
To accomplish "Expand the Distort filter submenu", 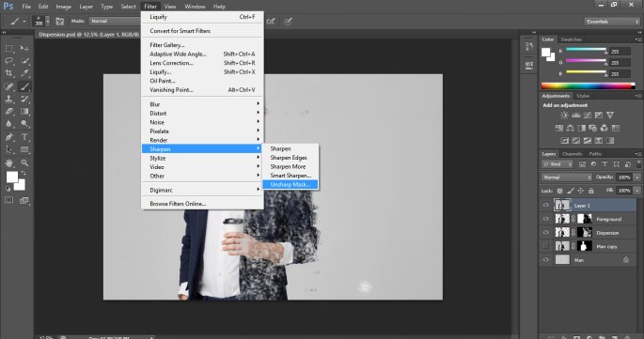I will point(201,114).
